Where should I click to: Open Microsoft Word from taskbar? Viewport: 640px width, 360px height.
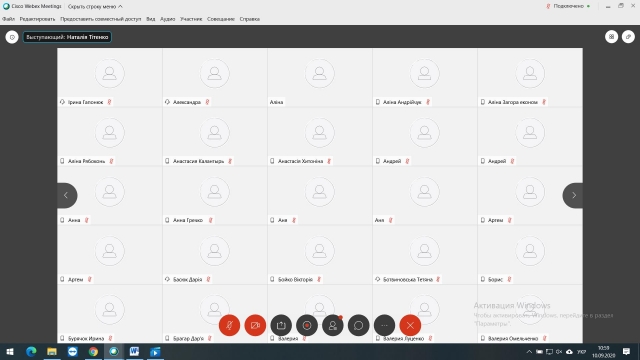click(134, 351)
